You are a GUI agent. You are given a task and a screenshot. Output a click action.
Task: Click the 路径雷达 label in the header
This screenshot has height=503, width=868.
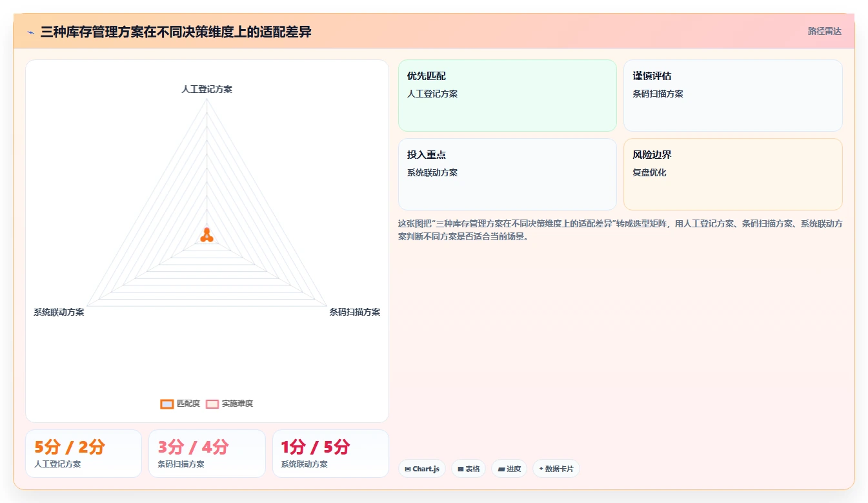pyautogui.click(x=824, y=31)
